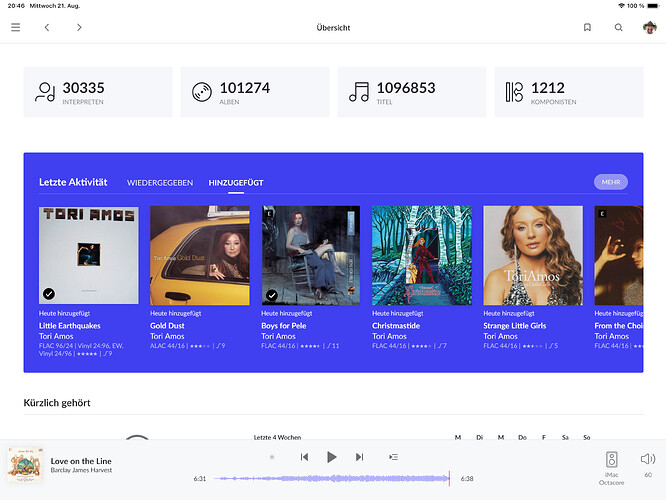Image resolution: width=666 pixels, height=500 pixels.
Task: Open iMac Octacore output zone selector
Action: point(611,467)
